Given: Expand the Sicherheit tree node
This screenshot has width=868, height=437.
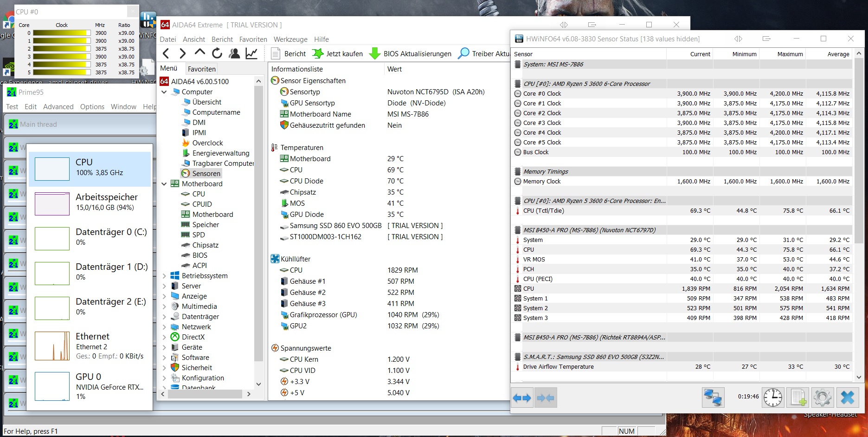Looking at the screenshot, I should point(164,368).
